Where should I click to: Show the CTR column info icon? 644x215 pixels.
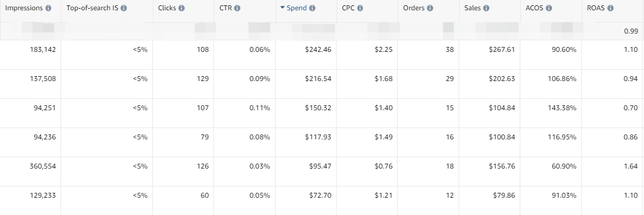[x=237, y=8]
